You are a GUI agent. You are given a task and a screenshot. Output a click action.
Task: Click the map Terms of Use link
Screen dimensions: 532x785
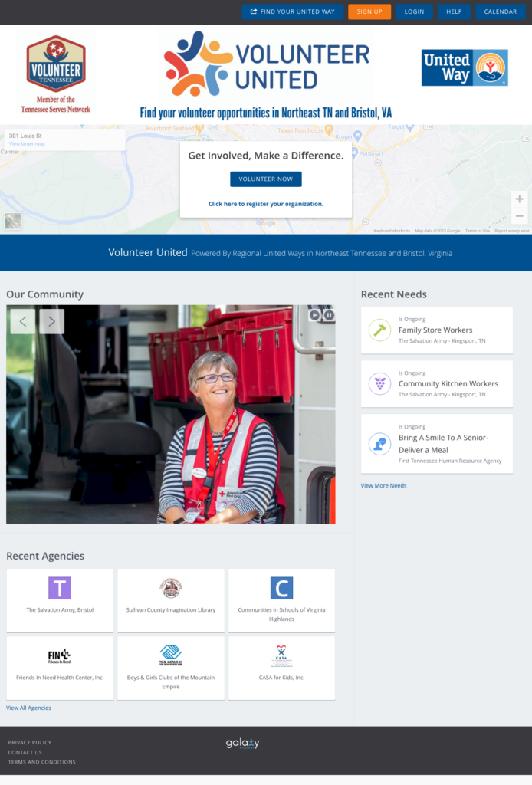[x=478, y=231]
